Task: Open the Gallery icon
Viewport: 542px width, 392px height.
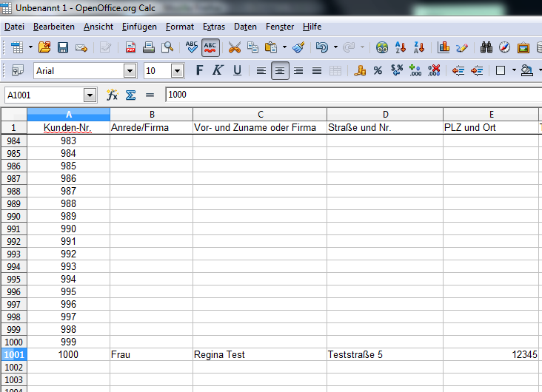Action: tap(523, 47)
